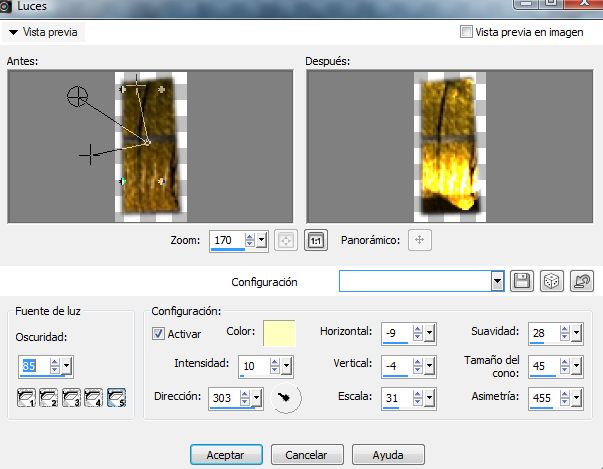Select light source number 2
Viewport: 603px width, 469px height.
49,398
